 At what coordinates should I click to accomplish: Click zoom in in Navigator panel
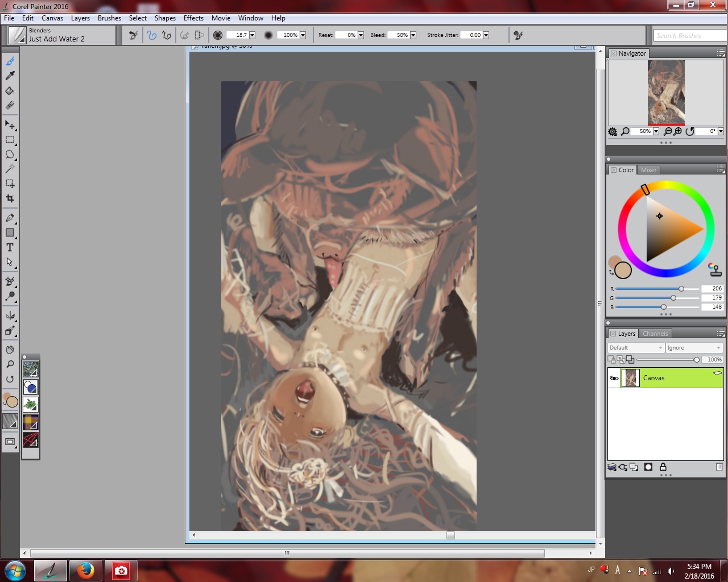pyautogui.click(x=678, y=131)
